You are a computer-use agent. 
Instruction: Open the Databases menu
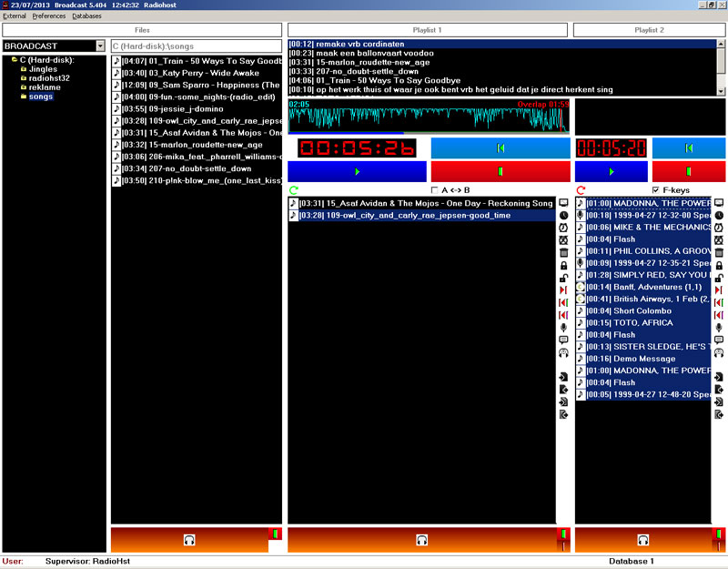[86, 15]
